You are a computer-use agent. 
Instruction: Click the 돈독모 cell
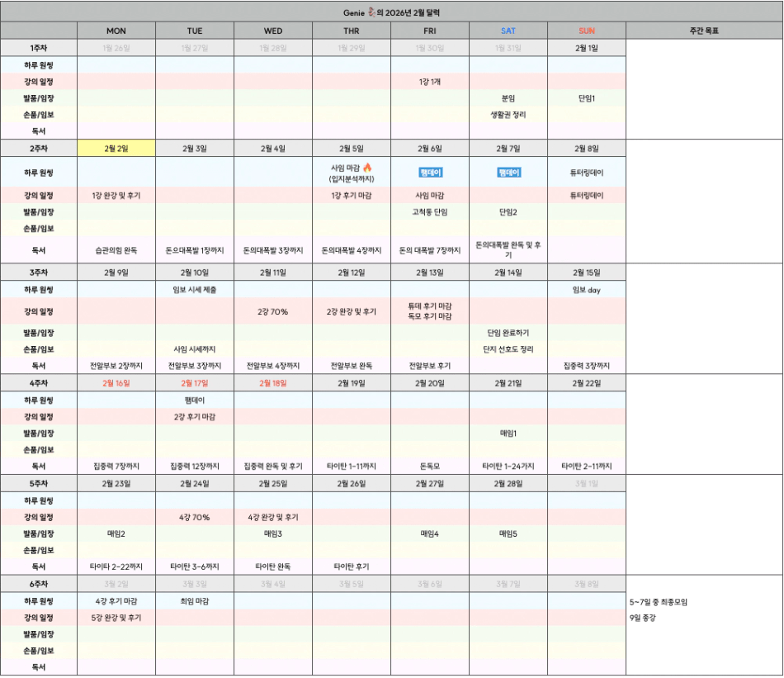pos(429,466)
